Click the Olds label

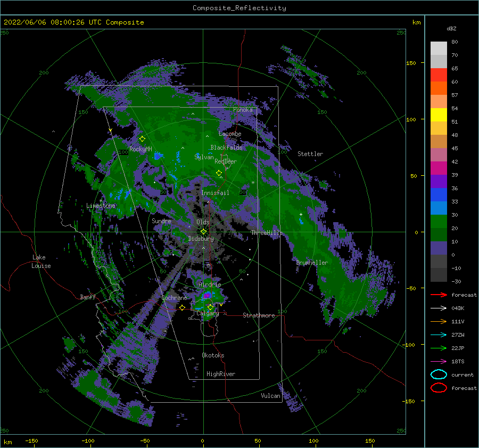203,222
